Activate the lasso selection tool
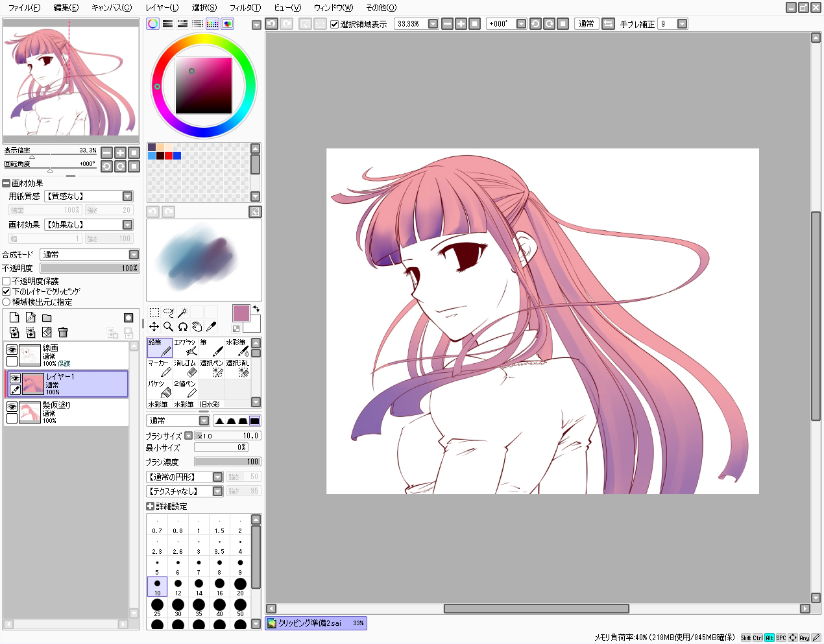This screenshot has width=824, height=644. [169, 313]
